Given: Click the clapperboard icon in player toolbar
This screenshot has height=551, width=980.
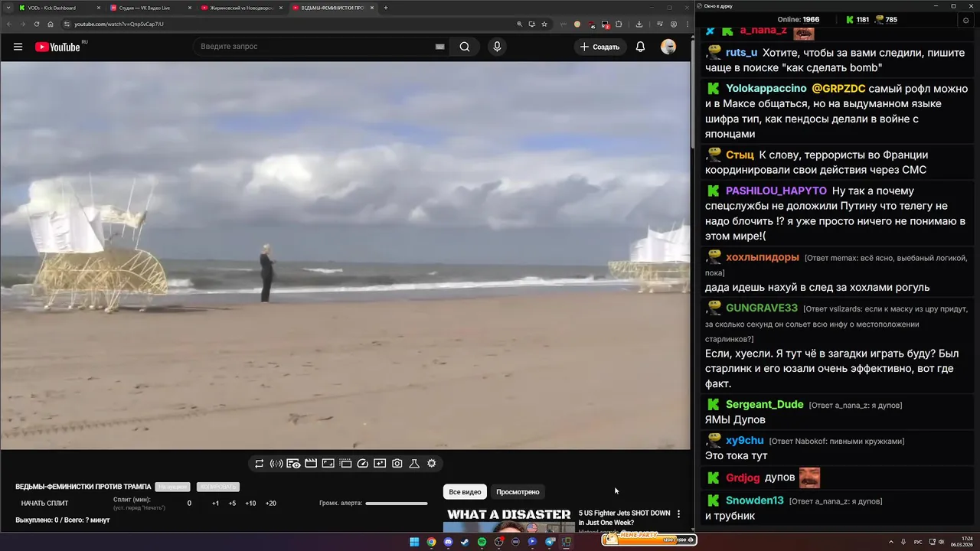Looking at the screenshot, I should tap(311, 464).
